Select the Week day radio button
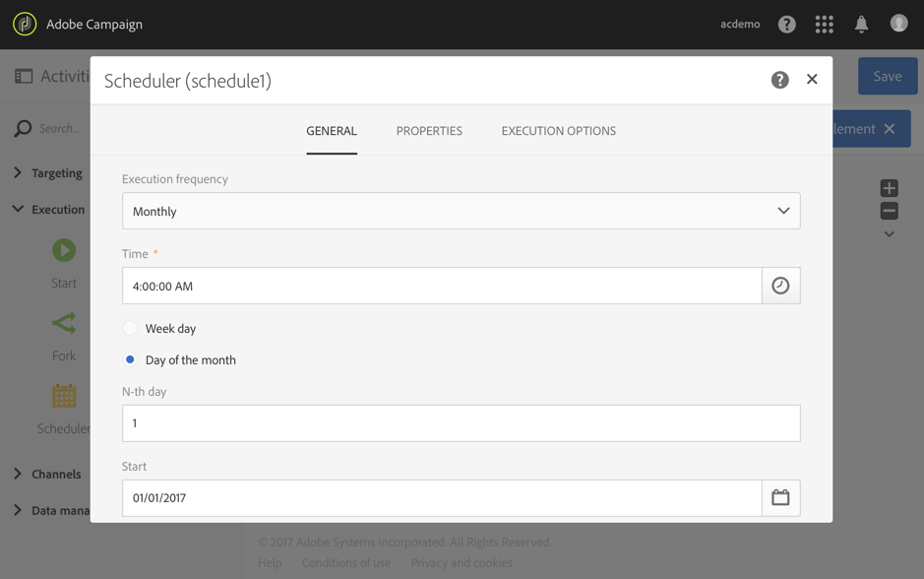 pyautogui.click(x=130, y=328)
